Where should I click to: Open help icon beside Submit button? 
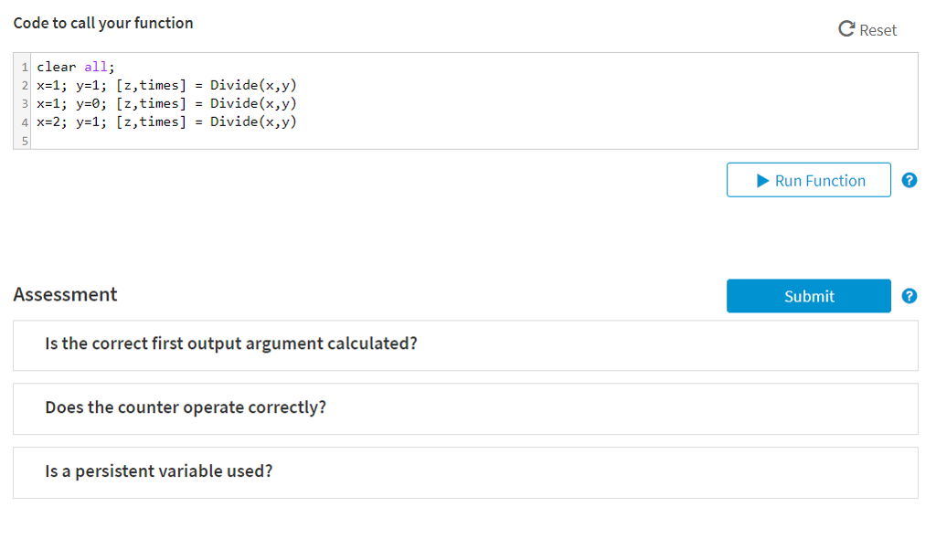pos(909,296)
